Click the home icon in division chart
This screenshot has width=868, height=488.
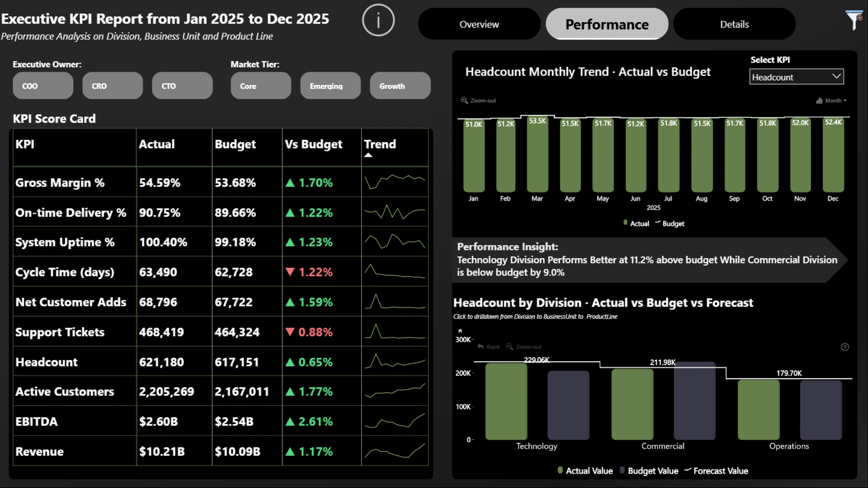tap(460, 331)
